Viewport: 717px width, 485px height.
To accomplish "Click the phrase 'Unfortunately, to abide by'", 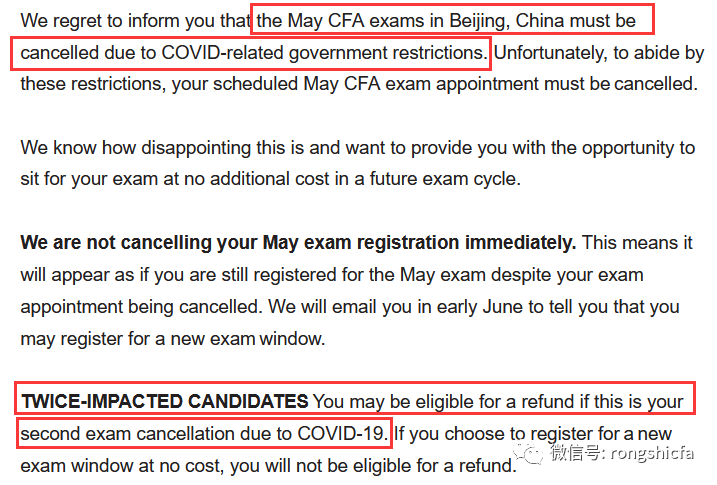I will 599,53.
